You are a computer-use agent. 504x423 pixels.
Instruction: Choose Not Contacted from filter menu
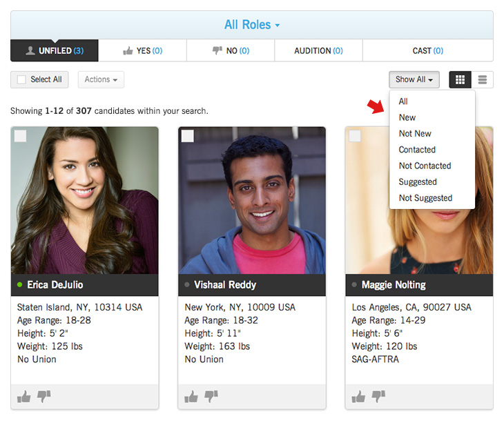(425, 166)
